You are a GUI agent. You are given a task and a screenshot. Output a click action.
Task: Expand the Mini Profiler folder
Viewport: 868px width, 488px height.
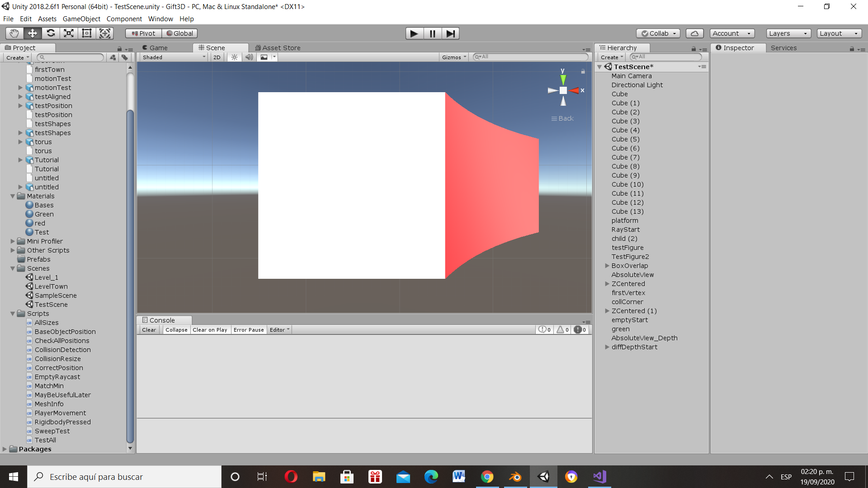click(x=13, y=241)
